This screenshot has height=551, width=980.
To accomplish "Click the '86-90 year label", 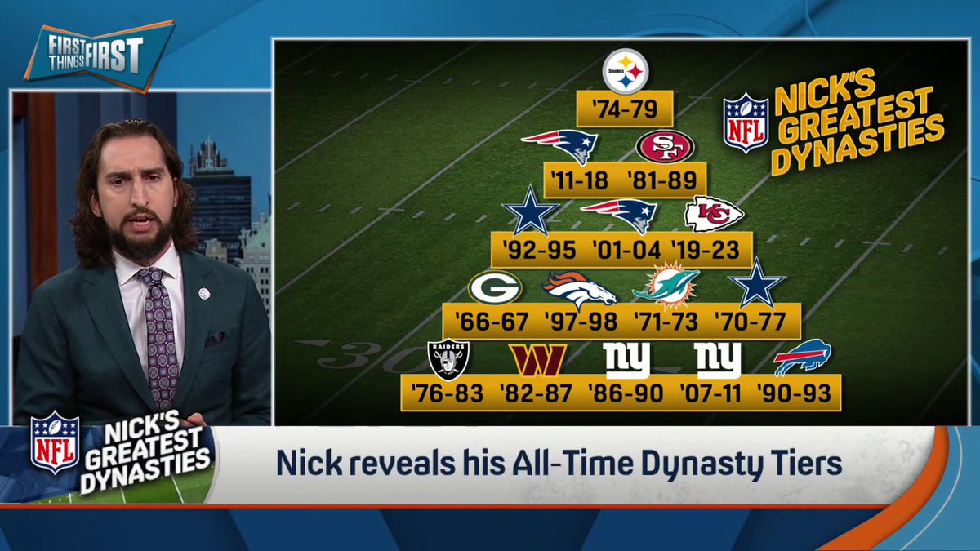I will click(626, 393).
